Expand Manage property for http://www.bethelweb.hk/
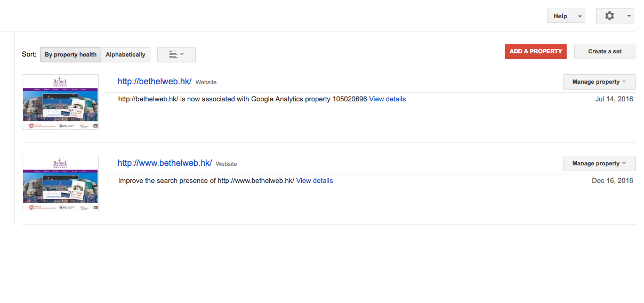This screenshot has width=644, height=303. click(599, 163)
